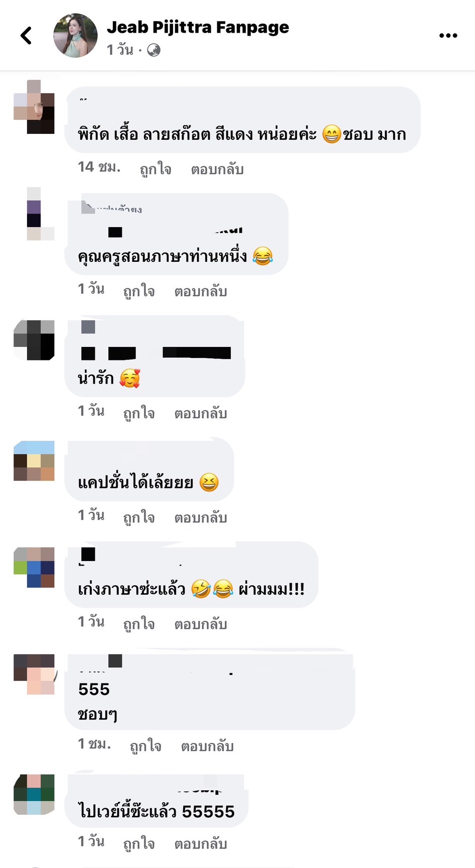This screenshot has height=868, width=475.
Task: Reply to the เก่งภาษาซ่ะแล้ว comment
Action: pos(201,624)
